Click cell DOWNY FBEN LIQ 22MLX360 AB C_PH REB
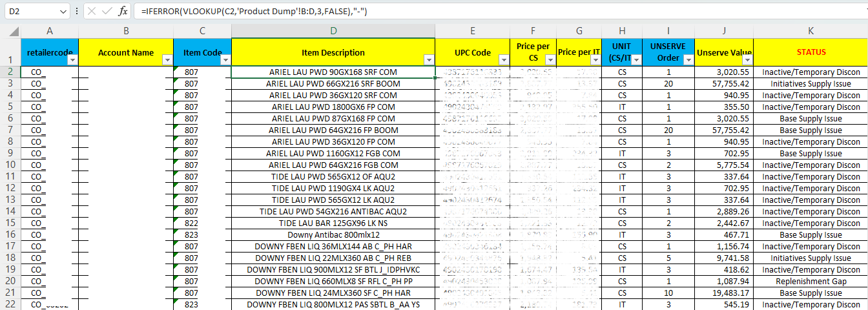 click(333, 258)
